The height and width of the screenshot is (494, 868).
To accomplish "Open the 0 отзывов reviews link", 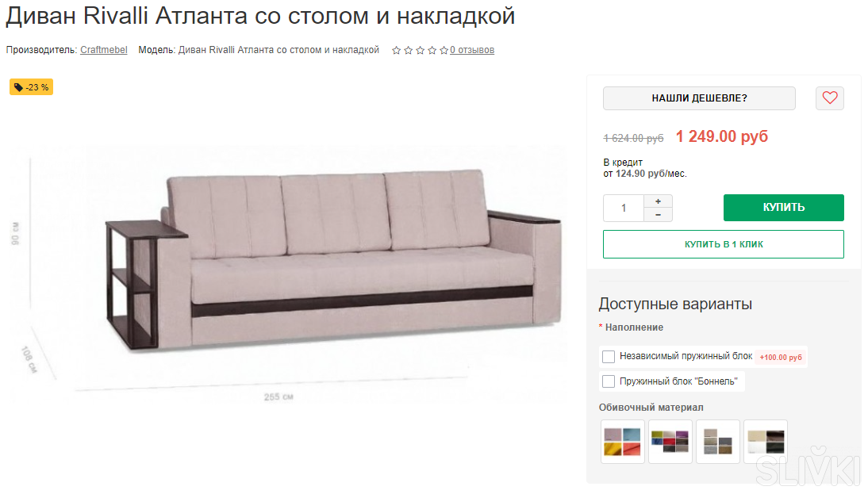I will [472, 50].
